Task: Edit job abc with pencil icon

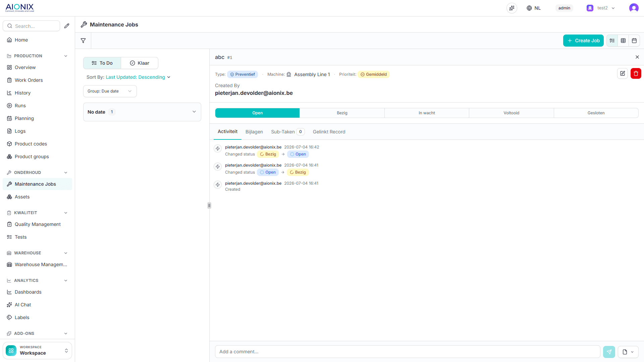Action: [623, 73]
